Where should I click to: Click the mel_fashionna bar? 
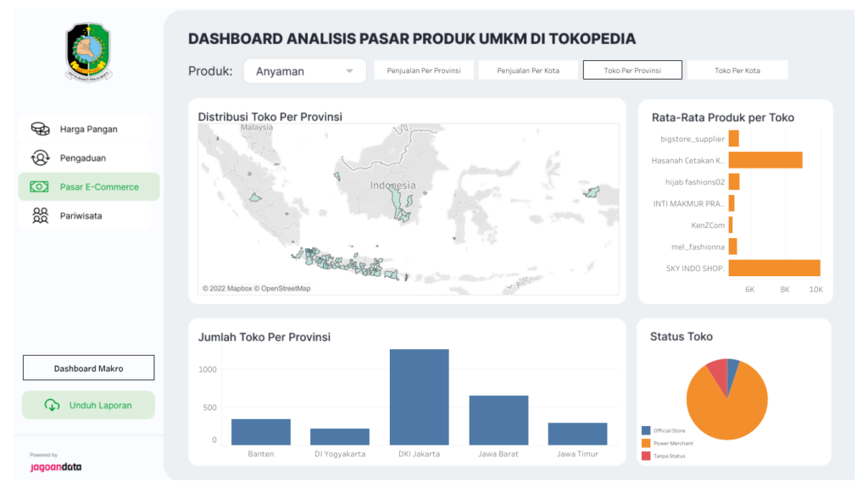(x=732, y=246)
